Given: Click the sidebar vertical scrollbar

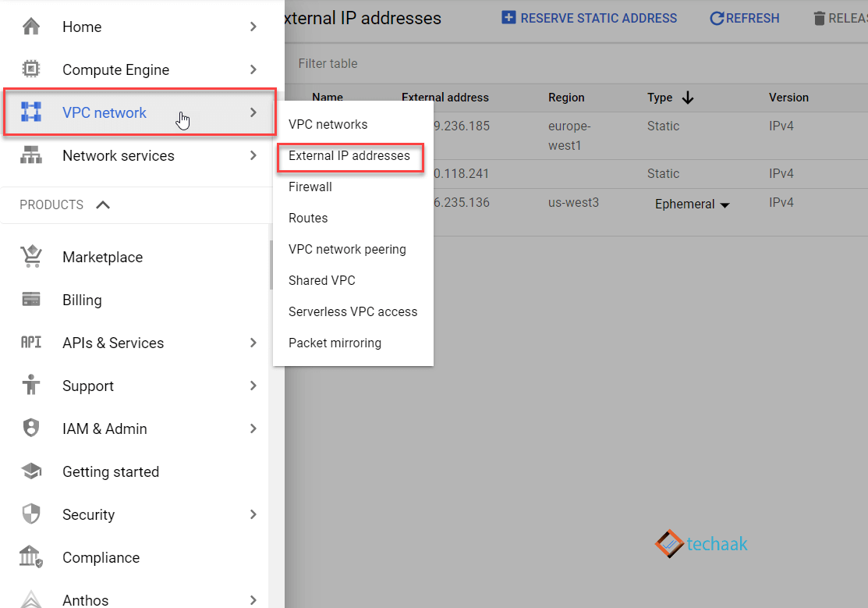Looking at the screenshot, I should pos(271,265).
